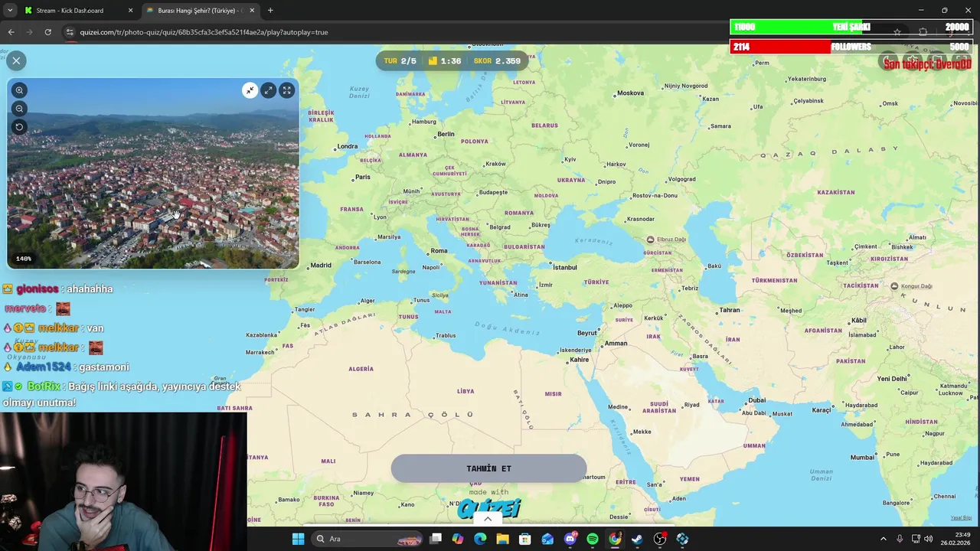This screenshot has height=551, width=980.
Task: Click the Bakü label on the map
Action: pyautogui.click(x=713, y=266)
